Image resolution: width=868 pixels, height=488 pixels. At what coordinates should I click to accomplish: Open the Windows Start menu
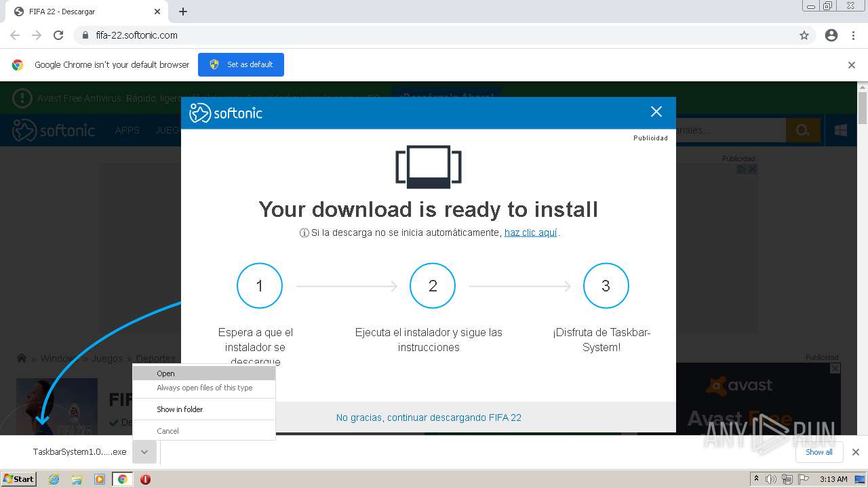tap(19, 479)
